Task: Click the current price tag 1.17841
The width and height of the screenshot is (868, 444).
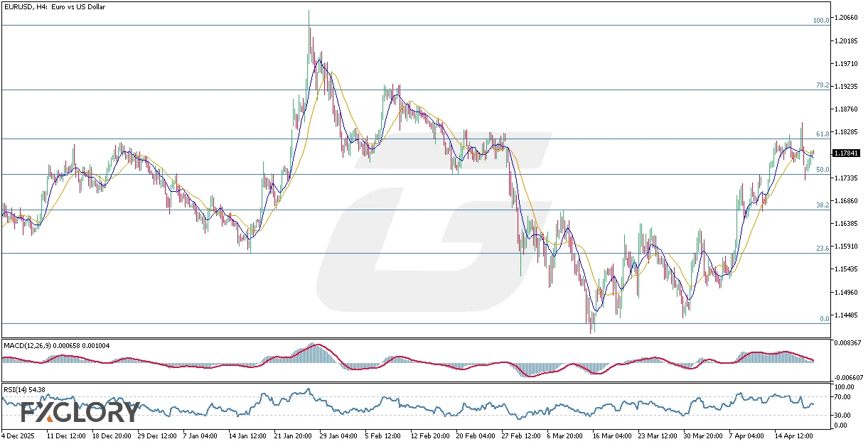Action: click(845, 152)
